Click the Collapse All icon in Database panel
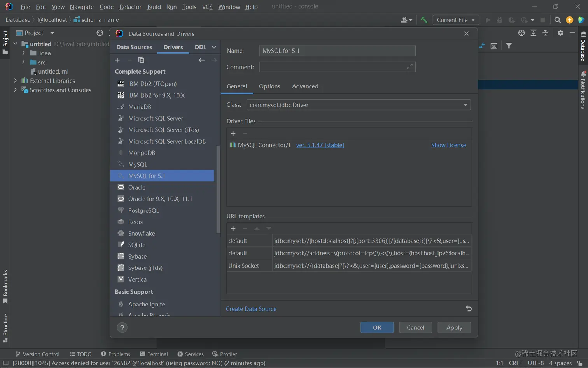Image resolution: width=588 pixels, height=368 pixels. tap(546, 33)
